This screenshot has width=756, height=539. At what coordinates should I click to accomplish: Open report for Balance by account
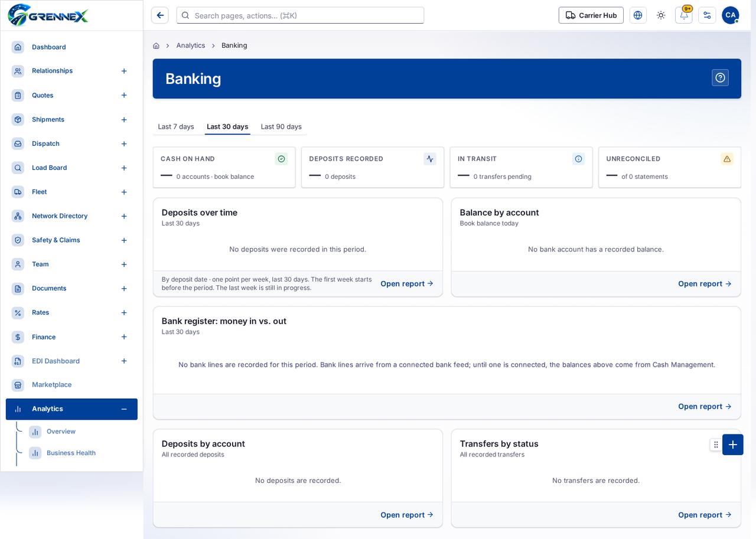click(705, 284)
